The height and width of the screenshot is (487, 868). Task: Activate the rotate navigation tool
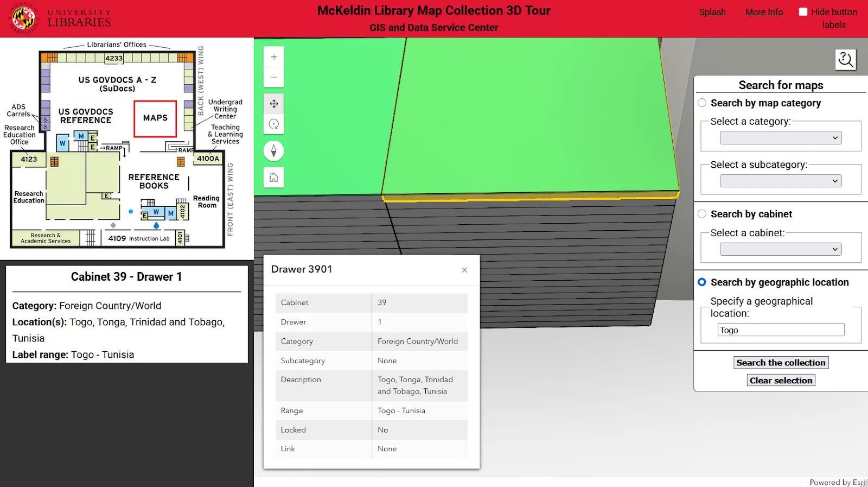[x=274, y=124]
